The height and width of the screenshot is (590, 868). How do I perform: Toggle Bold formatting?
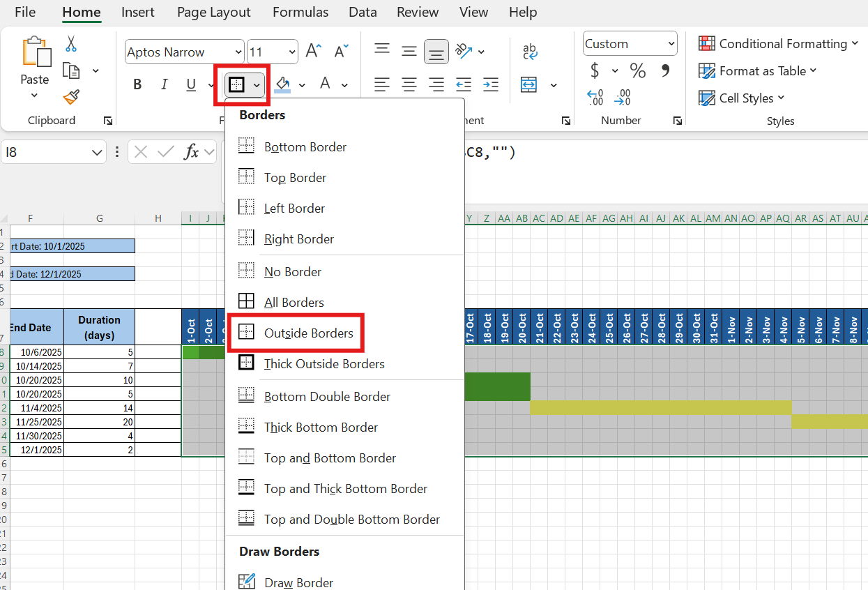[x=137, y=85]
